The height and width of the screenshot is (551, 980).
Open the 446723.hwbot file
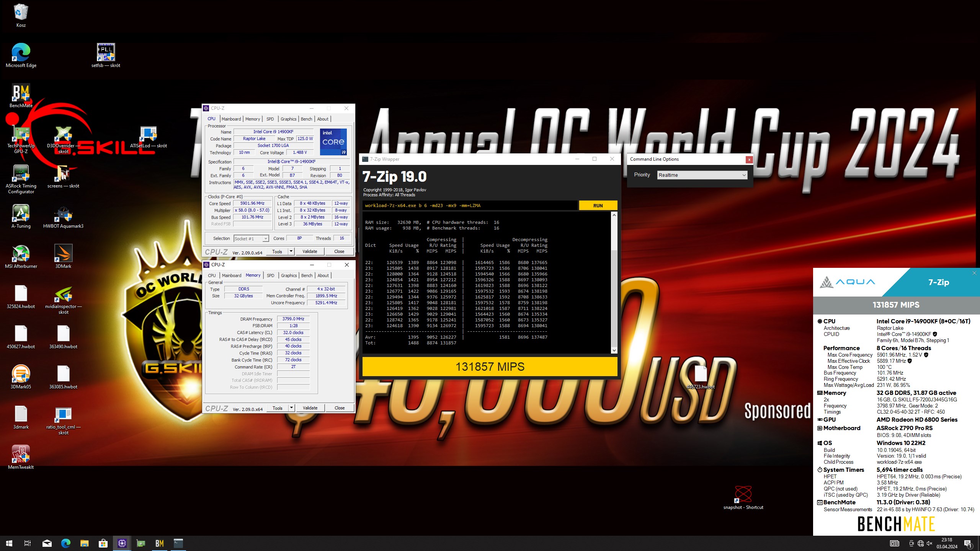(701, 378)
